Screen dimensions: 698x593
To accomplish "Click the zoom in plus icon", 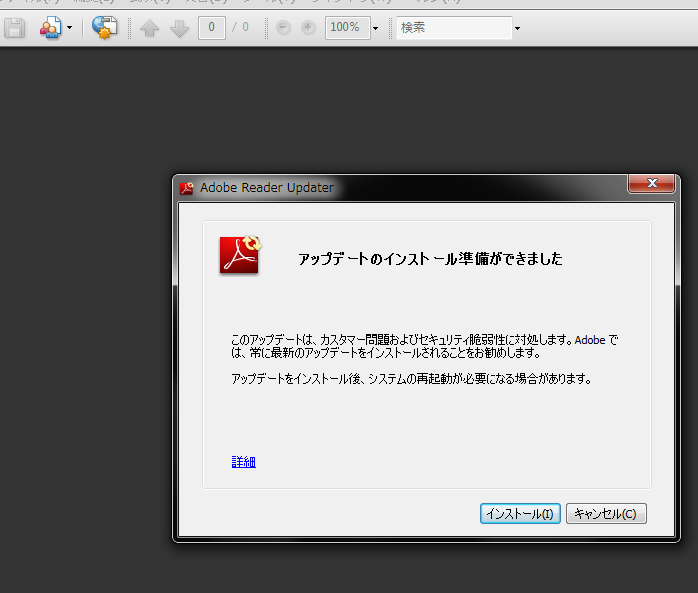I will (x=308, y=28).
